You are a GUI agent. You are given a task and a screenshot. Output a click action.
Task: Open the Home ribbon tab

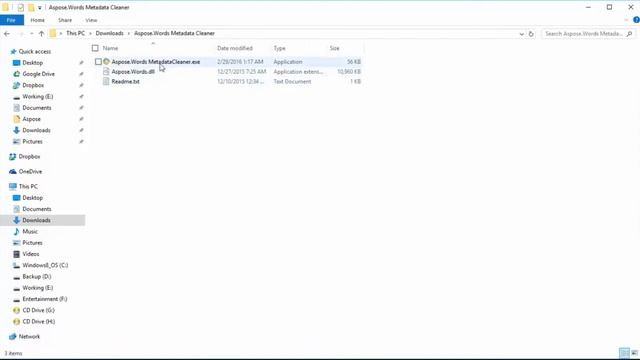point(38,20)
